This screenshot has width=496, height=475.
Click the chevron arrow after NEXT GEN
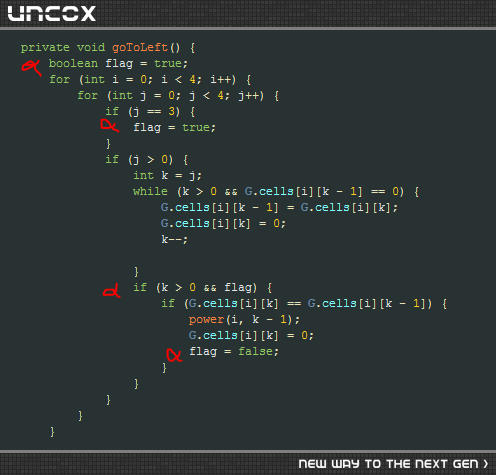point(486,464)
